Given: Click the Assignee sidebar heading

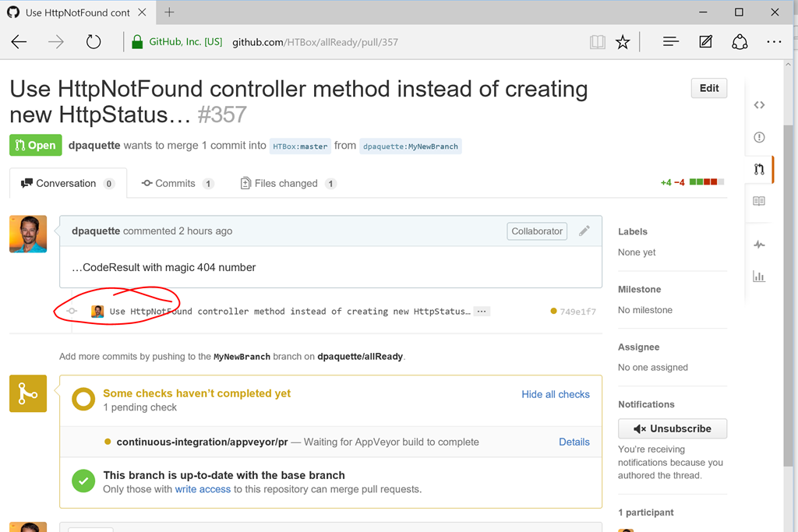Looking at the screenshot, I should (x=639, y=347).
